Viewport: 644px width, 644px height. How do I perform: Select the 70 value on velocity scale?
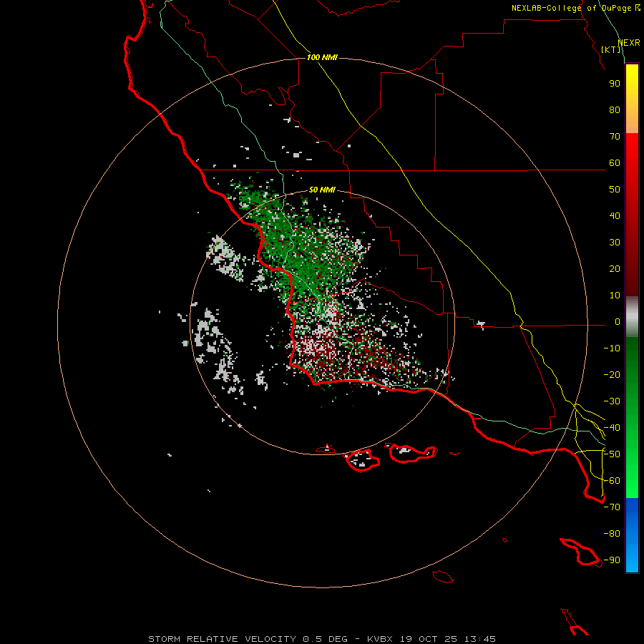(x=615, y=137)
